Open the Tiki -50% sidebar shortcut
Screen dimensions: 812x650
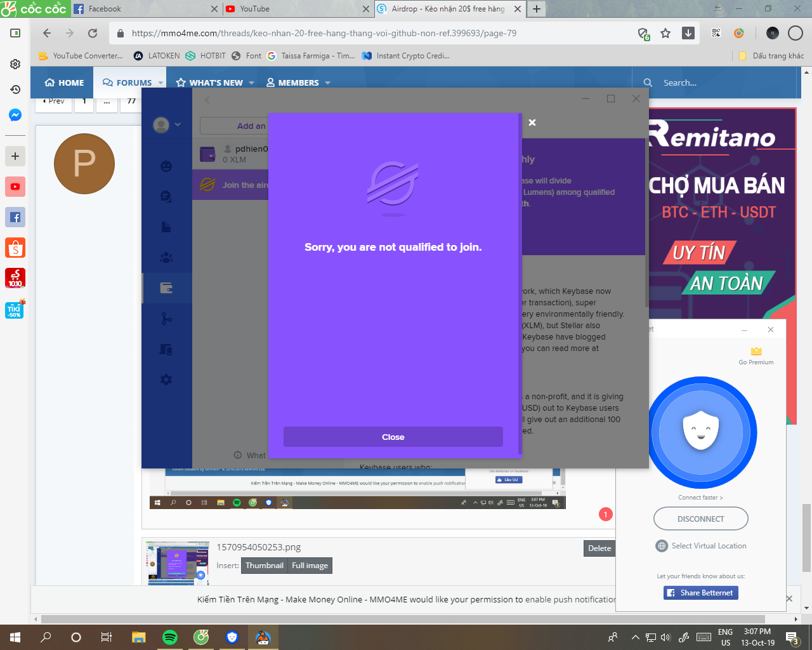(x=15, y=308)
